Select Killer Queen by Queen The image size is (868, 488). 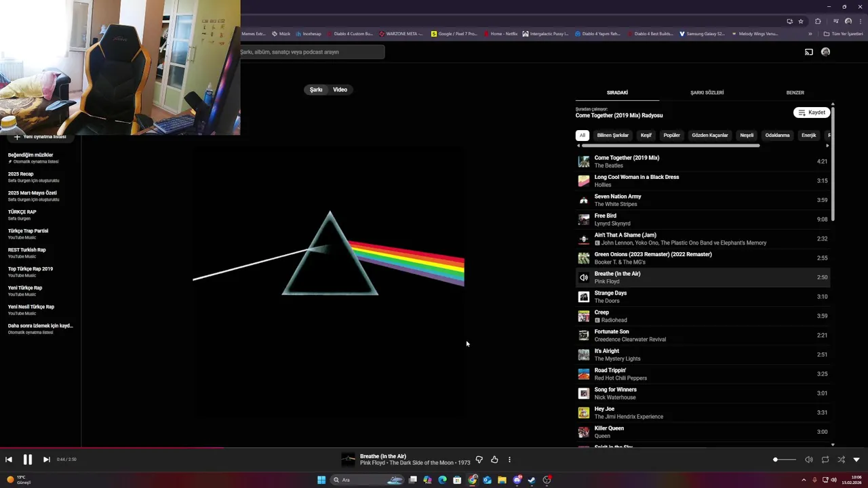click(x=703, y=432)
